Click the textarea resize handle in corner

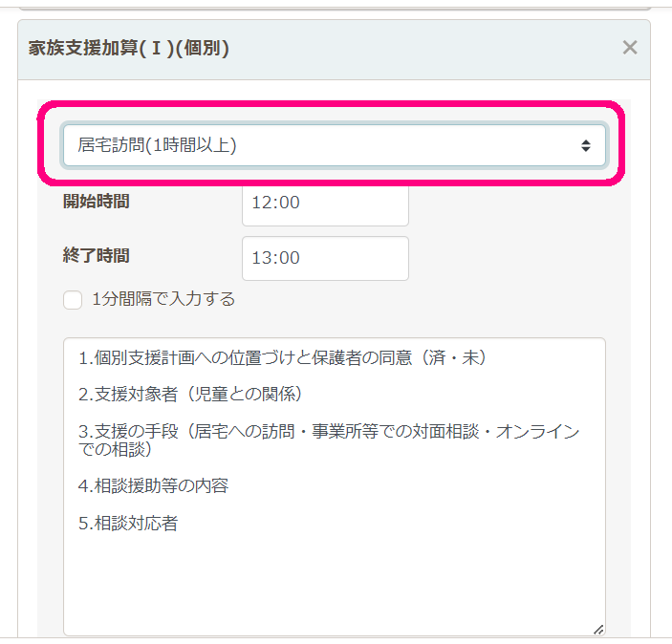click(x=598, y=629)
